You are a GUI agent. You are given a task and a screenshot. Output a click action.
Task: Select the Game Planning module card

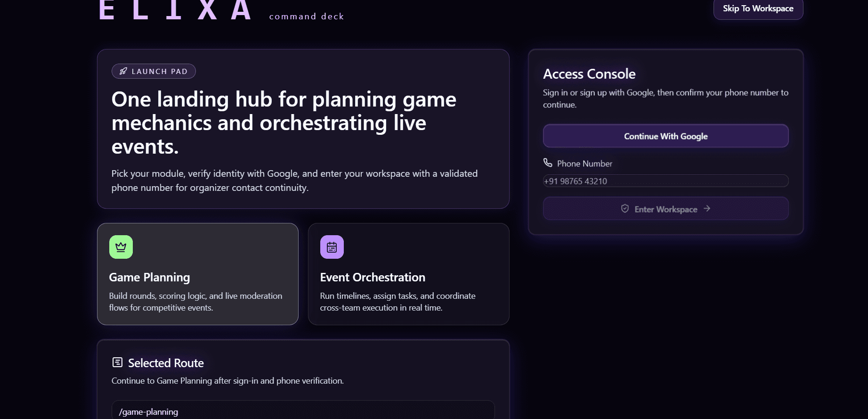(x=197, y=274)
